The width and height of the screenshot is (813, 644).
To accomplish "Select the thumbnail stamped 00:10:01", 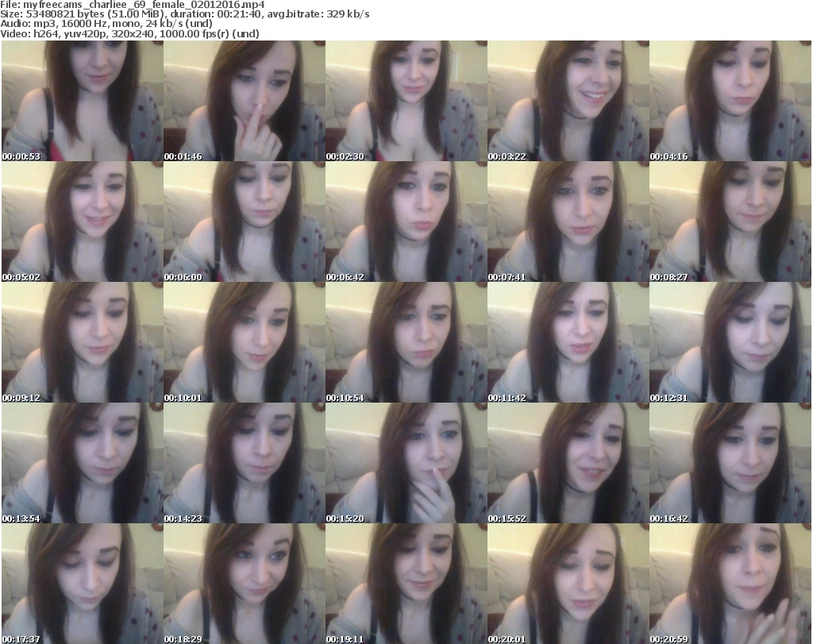I will 245,343.
